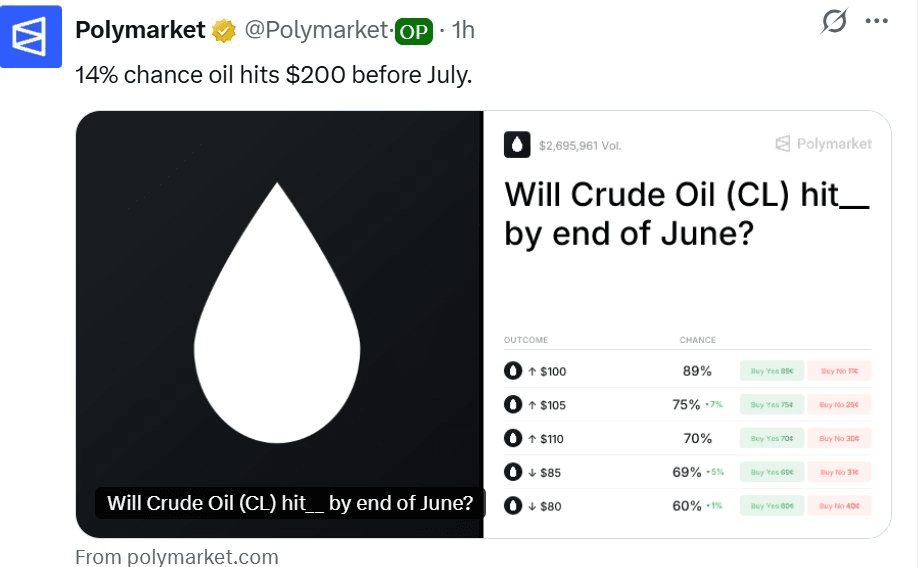This screenshot has height=567, width=924.
Task: Click the Polymarket logo in card corner
Action: (x=823, y=144)
